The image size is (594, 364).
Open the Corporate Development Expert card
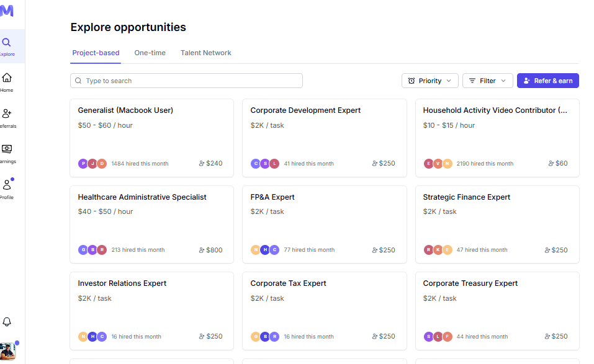(325, 138)
